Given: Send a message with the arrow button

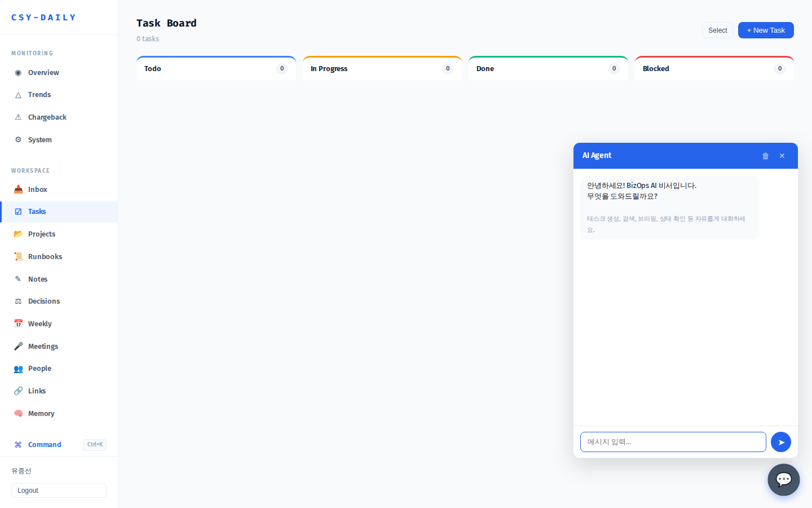Looking at the screenshot, I should (781, 442).
